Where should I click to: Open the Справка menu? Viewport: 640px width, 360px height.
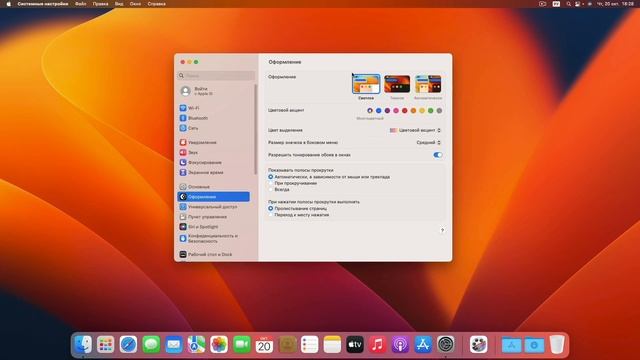pyautogui.click(x=157, y=4)
